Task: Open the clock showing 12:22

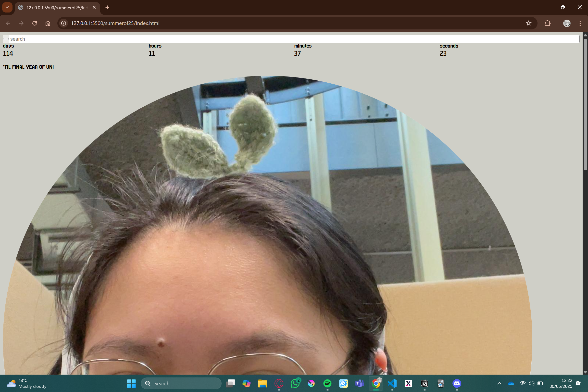Action: tap(561, 383)
